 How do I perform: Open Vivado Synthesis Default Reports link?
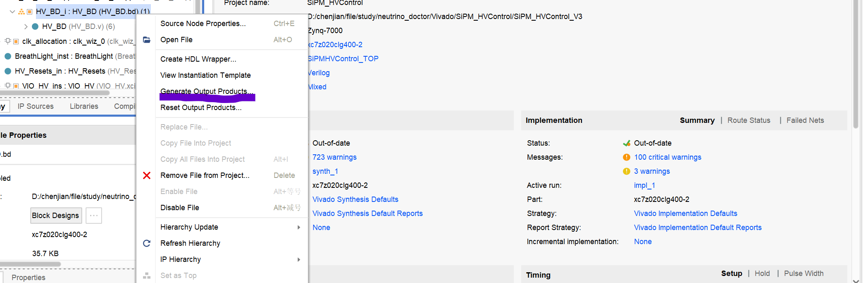(x=367, y=213)
